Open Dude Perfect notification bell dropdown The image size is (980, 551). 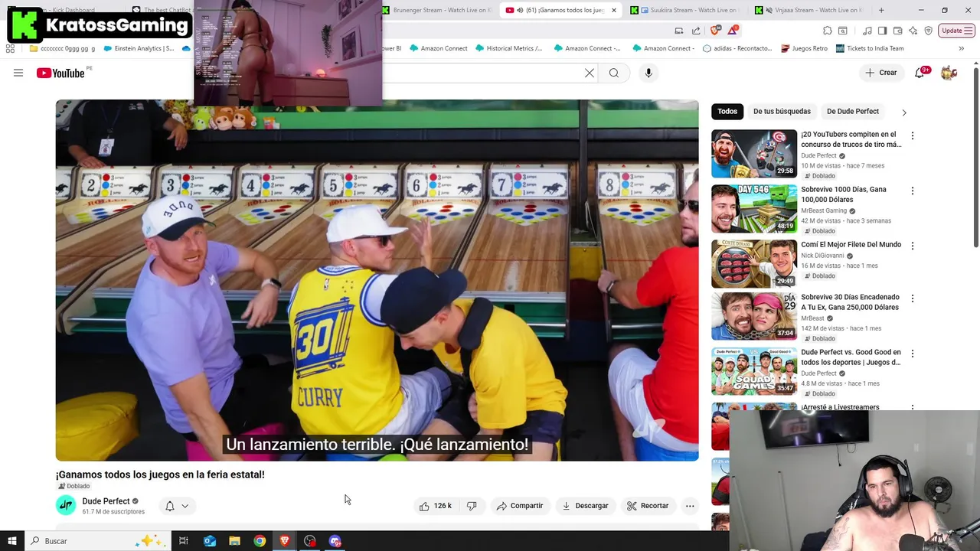177,506
